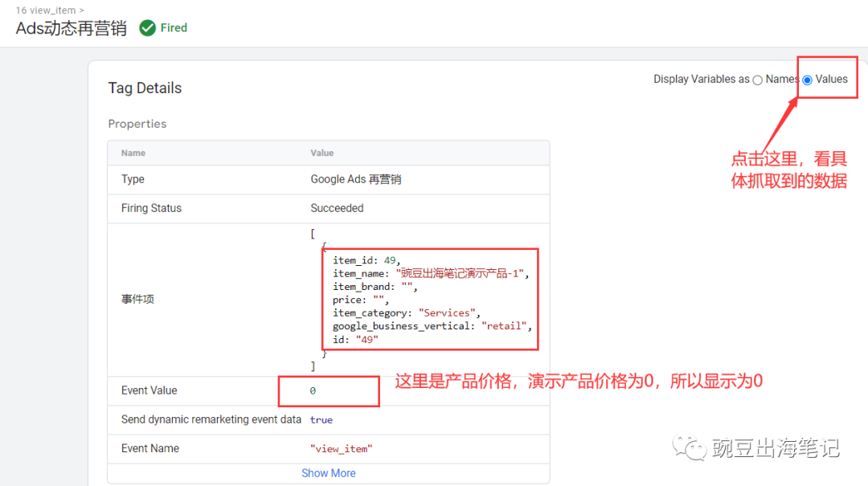Click the 'Event Name' row label
Viewport: 868px width, 486px height.
point(150,448)
